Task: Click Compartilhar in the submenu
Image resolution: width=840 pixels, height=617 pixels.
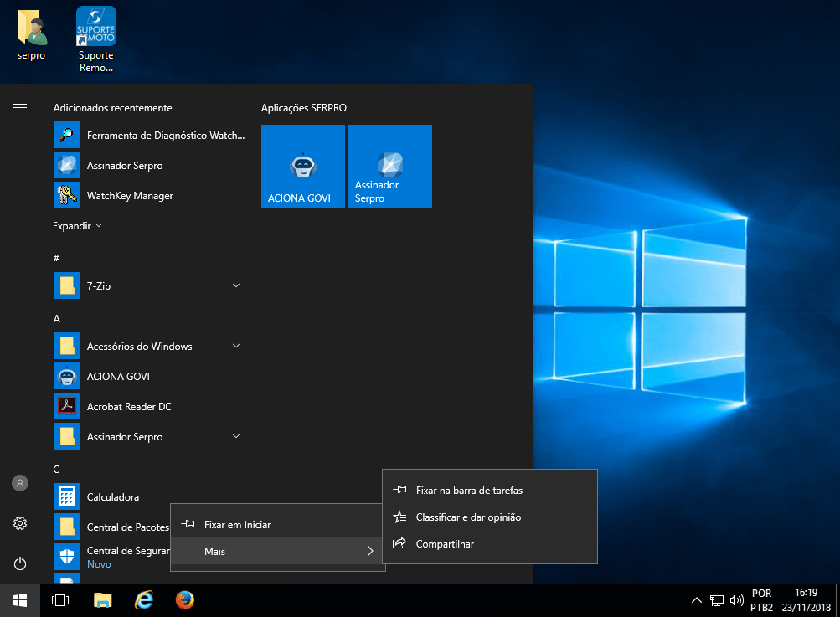Action: [x=445, y=544]
